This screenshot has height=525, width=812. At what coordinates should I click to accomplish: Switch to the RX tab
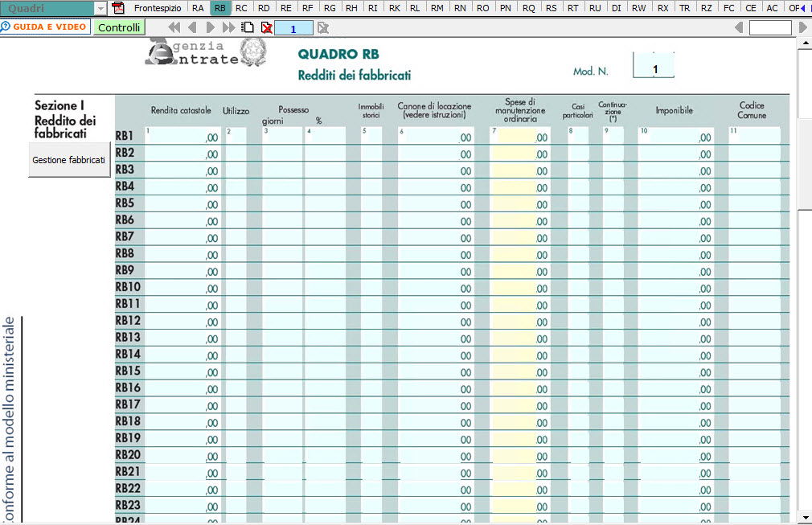[x=662, y=8]
